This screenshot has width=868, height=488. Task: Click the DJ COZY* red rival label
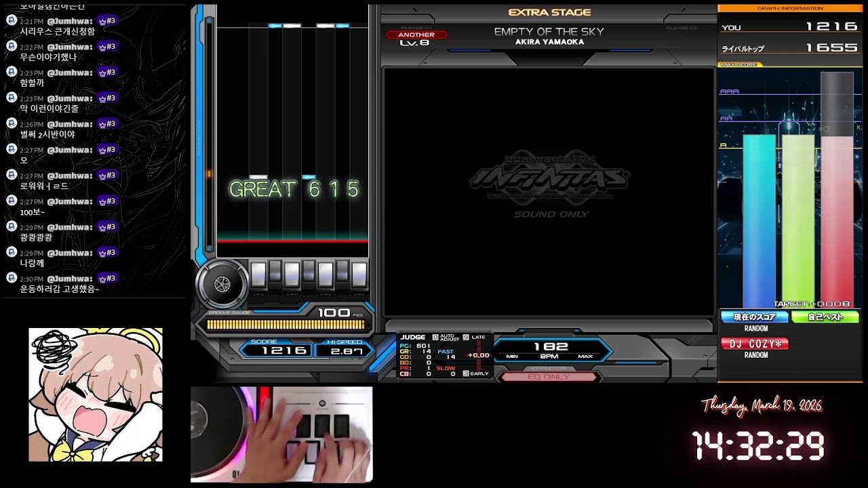[x=755, y=344]
